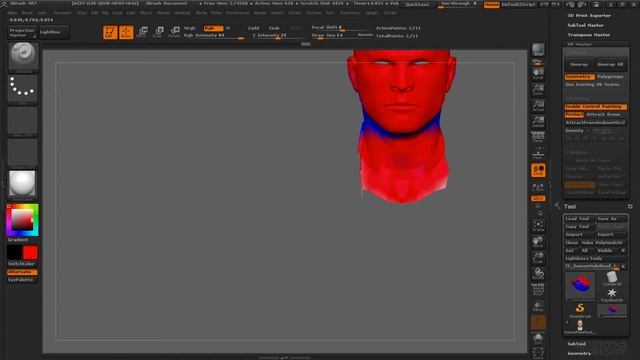Select the red main color swatch
Viewport: 640px width, 360px height.
click(x=30, y=253)
